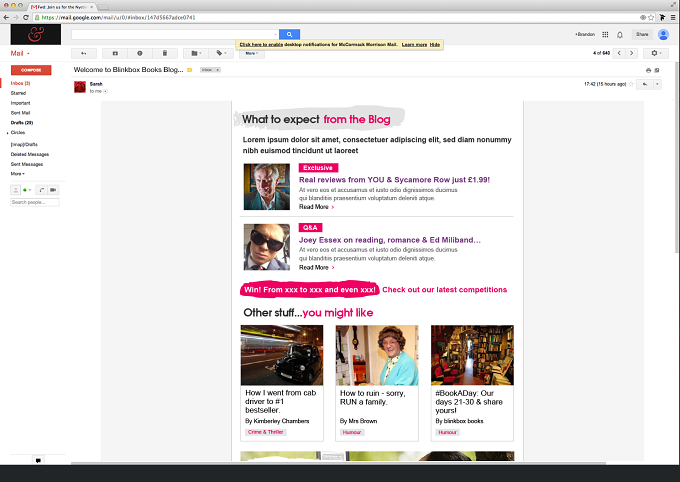Image resolution: width=680 pixels, height=482 pixels.
Task: Click the browser address bar URL
Action: pos(118,18)
